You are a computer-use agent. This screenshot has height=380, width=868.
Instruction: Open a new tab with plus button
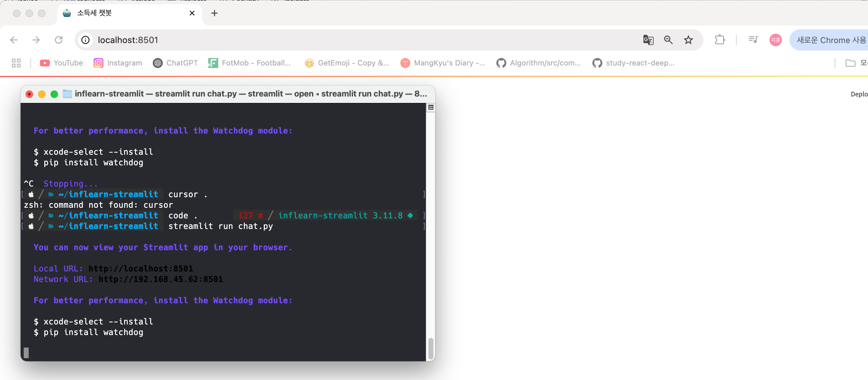[214, 13]
